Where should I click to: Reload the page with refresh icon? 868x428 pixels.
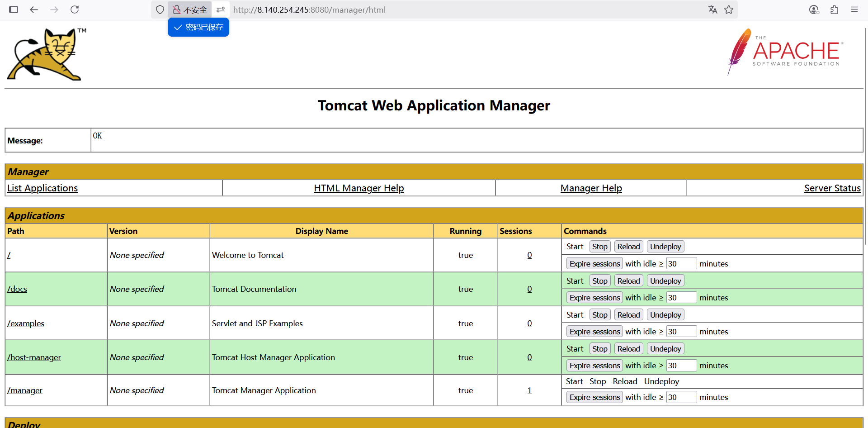coord(75,10)
